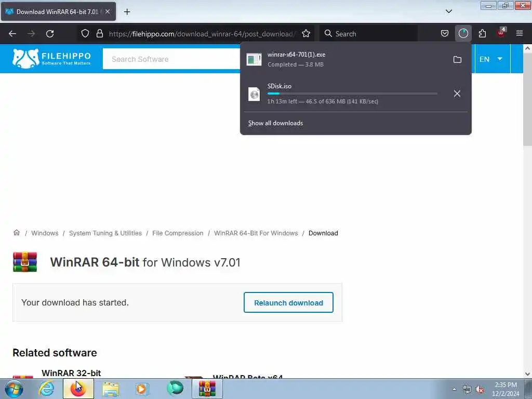Click the breadcrumb home icon
Viewport: 532px width, 399px height.
16,233
